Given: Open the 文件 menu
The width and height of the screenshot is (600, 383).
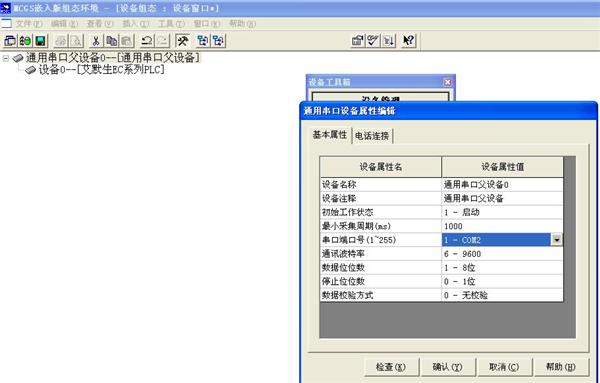Looking at the screenshot, I should point(29,24).
